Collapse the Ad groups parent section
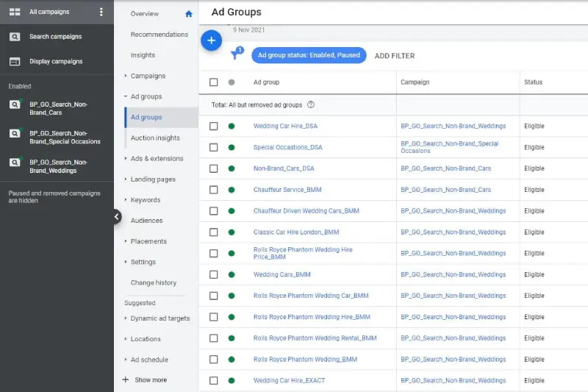 pyautogui.click(x=126, y=96)
